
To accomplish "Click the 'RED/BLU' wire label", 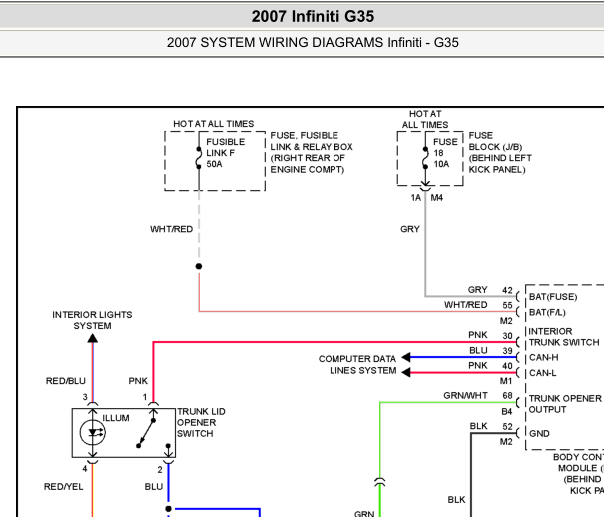I will 65,381.
